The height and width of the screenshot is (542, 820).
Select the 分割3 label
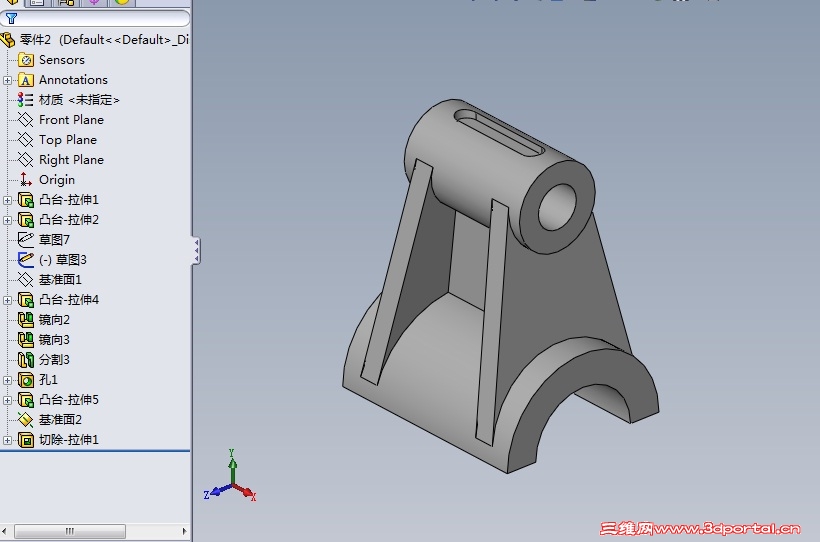(x=54, y=359)
